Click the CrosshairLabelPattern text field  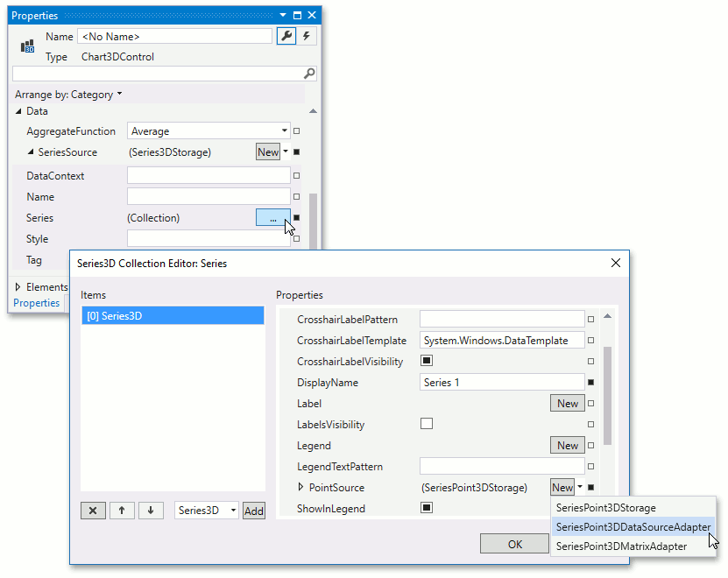pos(502,320)
